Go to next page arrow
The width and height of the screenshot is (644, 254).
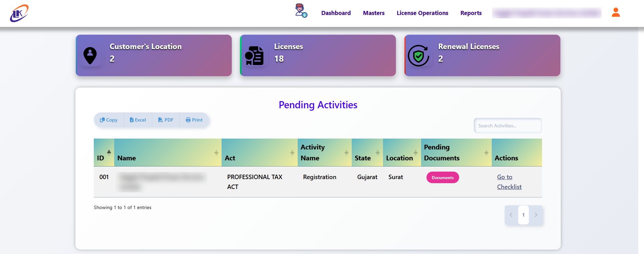point(536,215)
